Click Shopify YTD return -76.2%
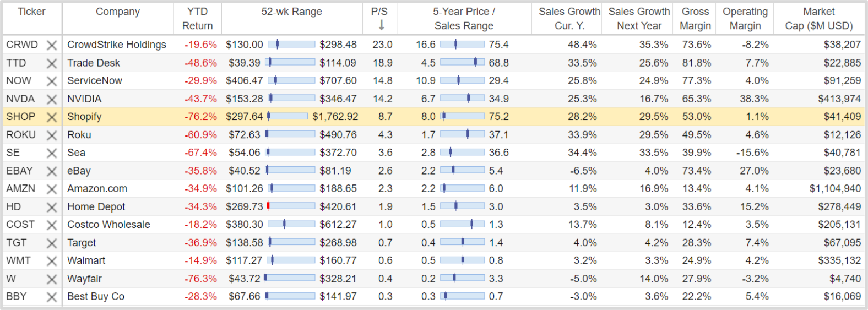 pos(200,116)
